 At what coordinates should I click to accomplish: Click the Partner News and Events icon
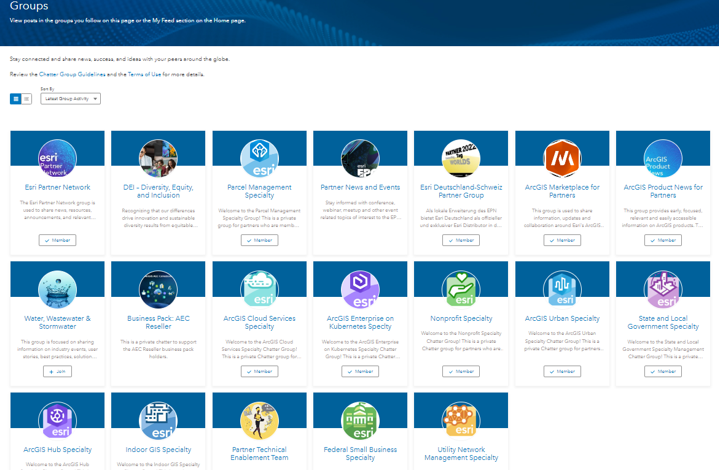point(360,158)
